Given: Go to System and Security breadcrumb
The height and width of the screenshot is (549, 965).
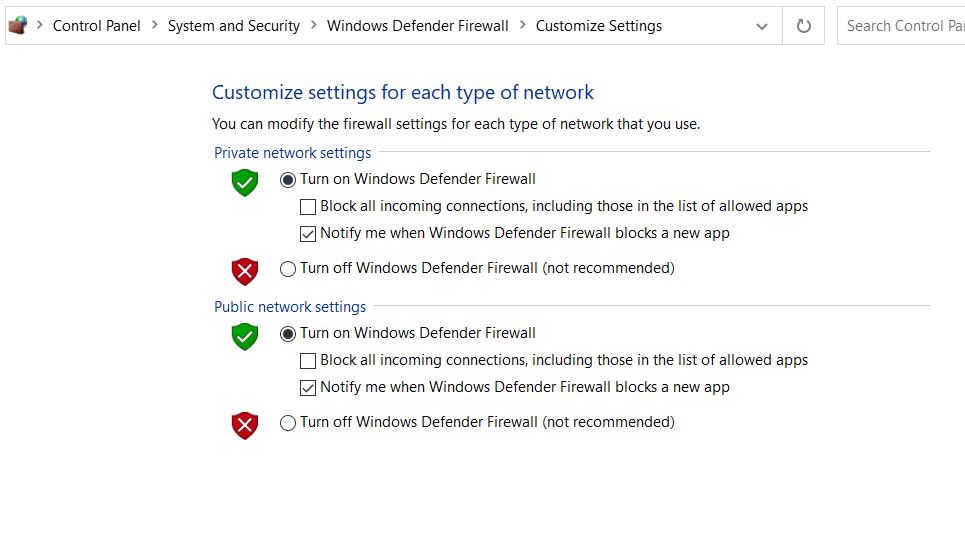Looking at the screenshot, I should coord(234,26).
